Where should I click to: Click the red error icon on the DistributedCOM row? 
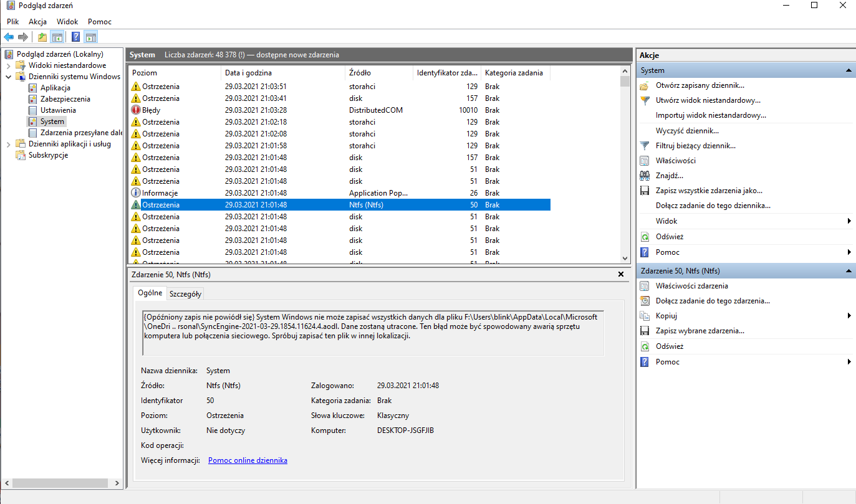pos(136,110)
